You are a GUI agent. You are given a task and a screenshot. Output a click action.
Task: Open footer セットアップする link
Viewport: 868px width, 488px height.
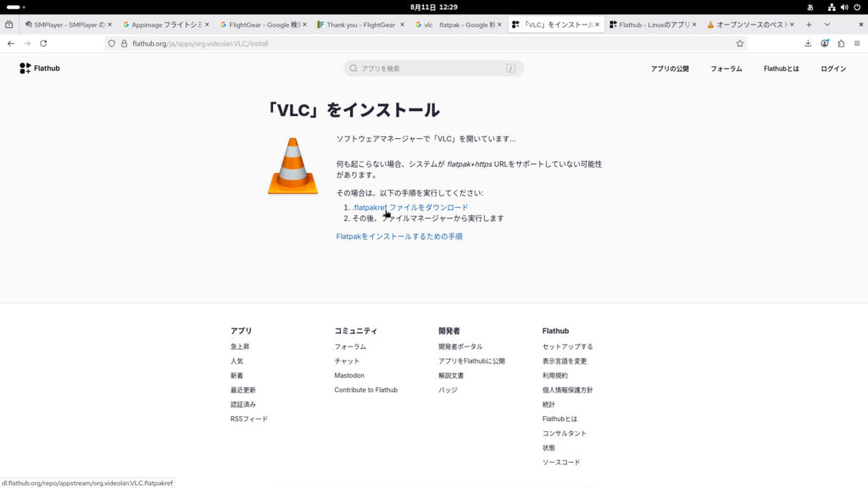click(x=567, y=347)
